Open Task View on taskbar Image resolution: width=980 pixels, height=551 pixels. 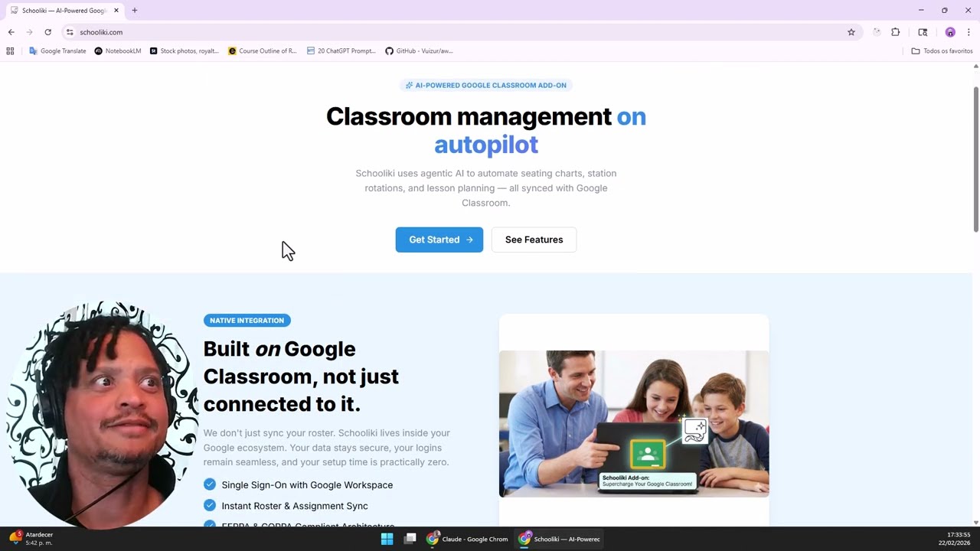[x=410, y=539]
